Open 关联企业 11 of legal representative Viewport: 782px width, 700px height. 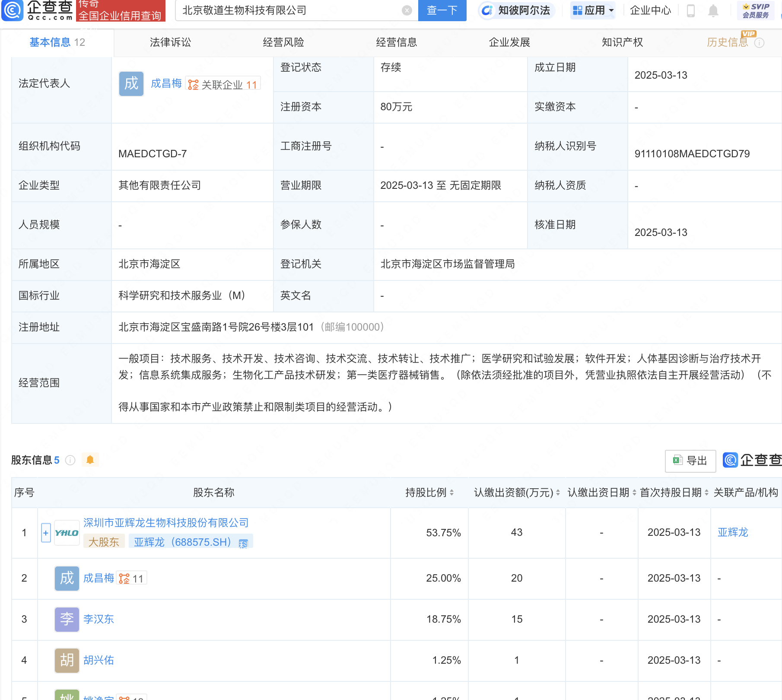coord(223,84)
